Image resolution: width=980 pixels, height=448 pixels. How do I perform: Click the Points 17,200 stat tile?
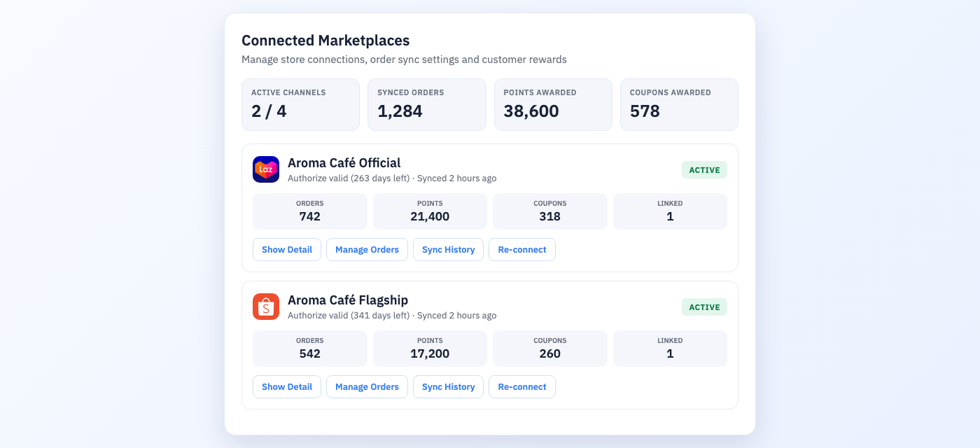pyautogui.click(x=430, y=349)
